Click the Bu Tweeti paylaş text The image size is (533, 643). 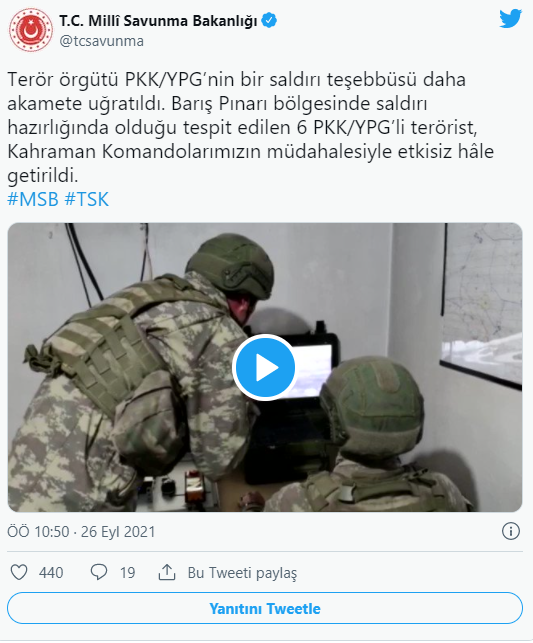click(x=242, y=573)
